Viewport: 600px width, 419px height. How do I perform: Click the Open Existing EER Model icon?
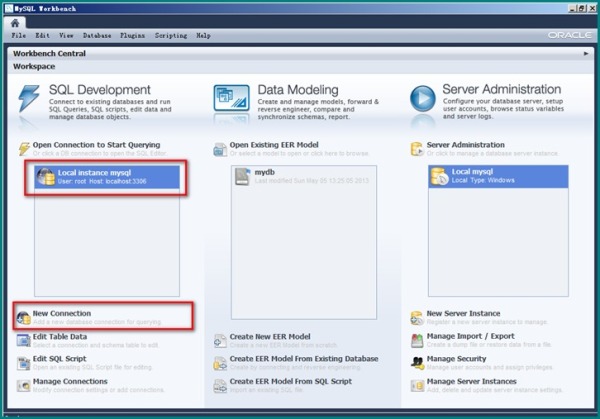coord(220,149)
